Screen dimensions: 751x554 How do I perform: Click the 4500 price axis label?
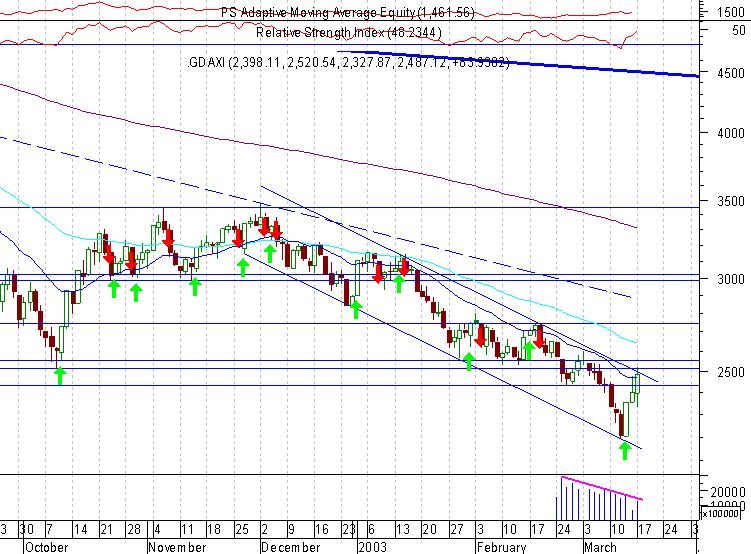731,73
